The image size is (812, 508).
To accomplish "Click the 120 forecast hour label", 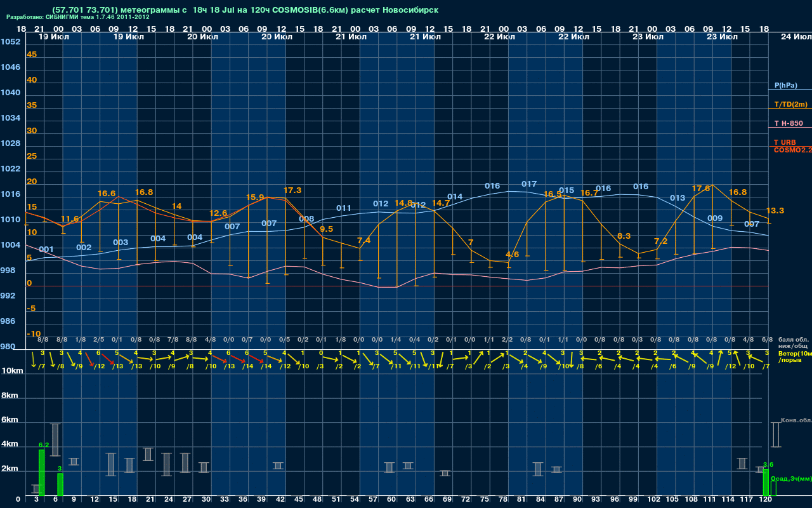I will point(766,500).
